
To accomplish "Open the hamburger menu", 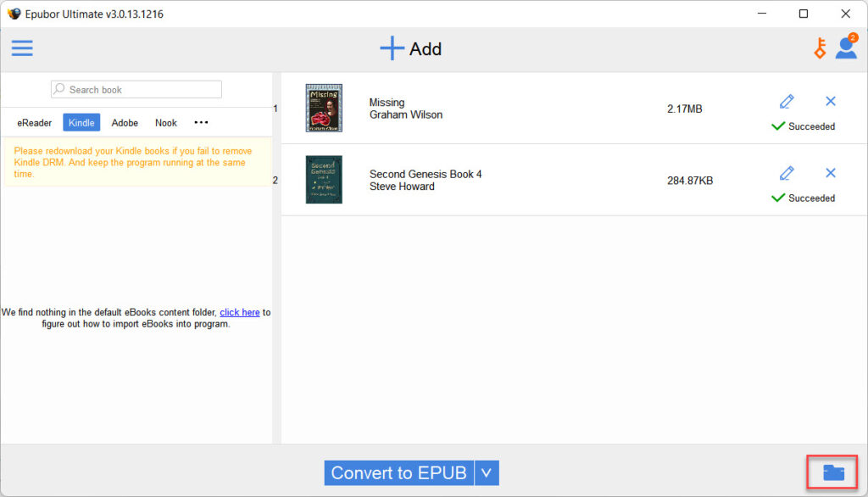I will 22,48.
